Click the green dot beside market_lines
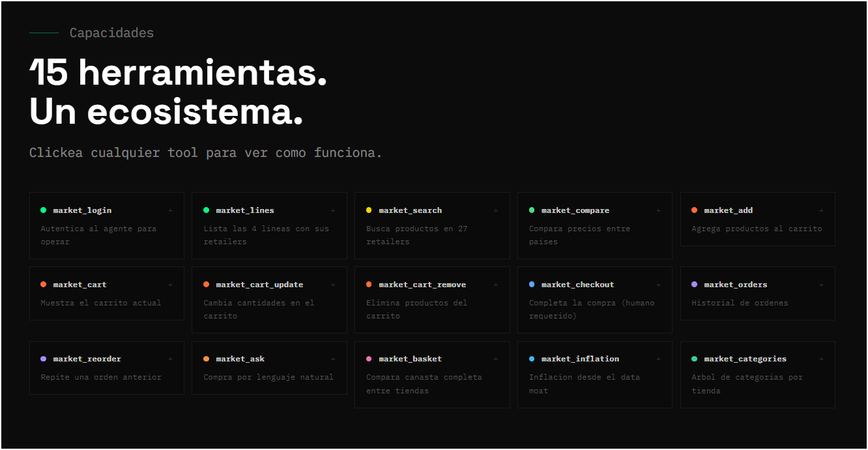This screenshot has height=450, width=868. (x=206, y=210)
